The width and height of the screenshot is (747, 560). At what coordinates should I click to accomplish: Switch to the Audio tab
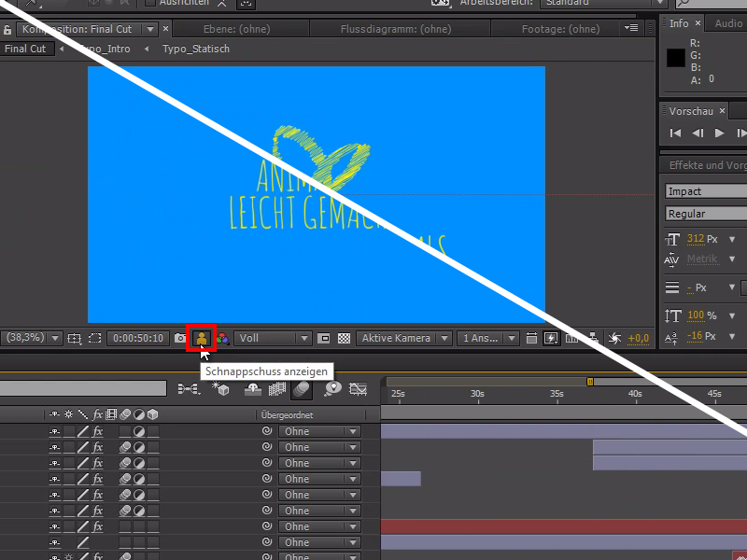coord(726,23)
